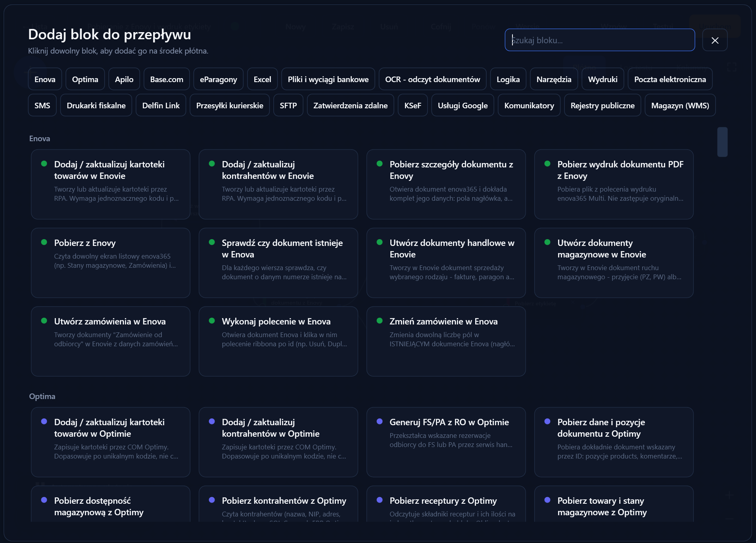The width and height of the screenshot is (756, 543).
Task: Show Przesyłki kurierskie blocks
Action: (x=230, y=106)
